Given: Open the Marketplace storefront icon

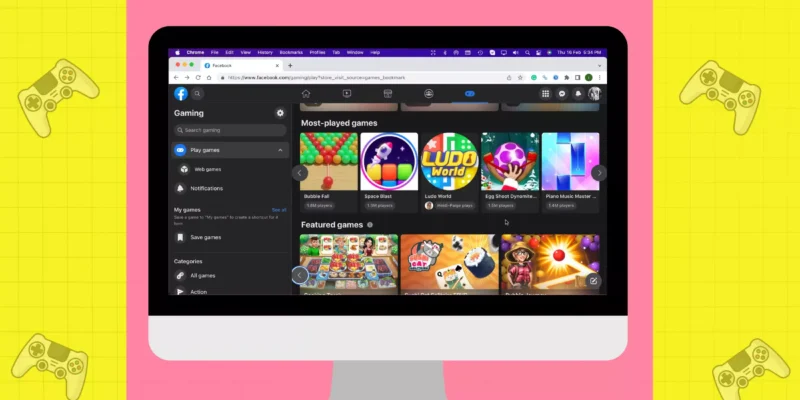Looking at the screenshot, I should point(388,93).
